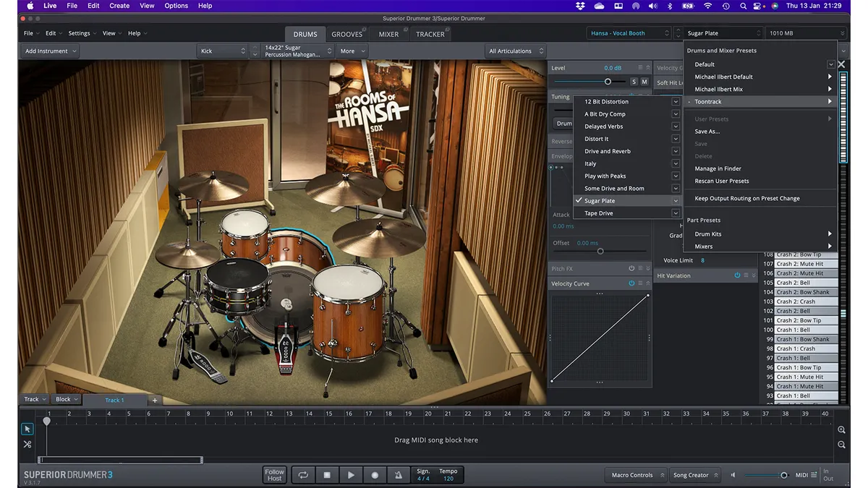Open the Kick instrument dropdown

[x=223, y=51]
